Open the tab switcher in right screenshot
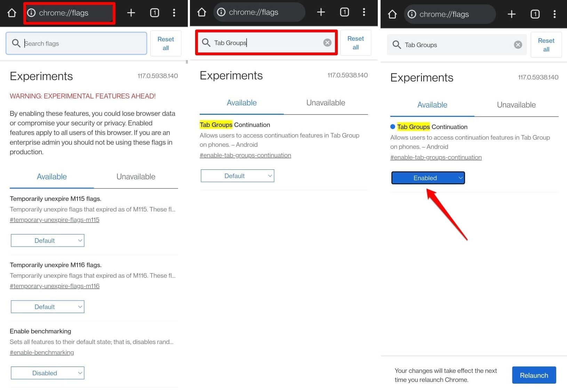The width and height of the screenshot is (567, 392). (535, 14)
